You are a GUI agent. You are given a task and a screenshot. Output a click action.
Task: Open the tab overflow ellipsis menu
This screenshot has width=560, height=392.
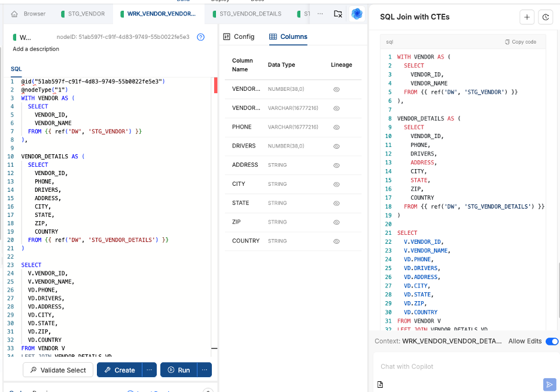pos(320,14)
